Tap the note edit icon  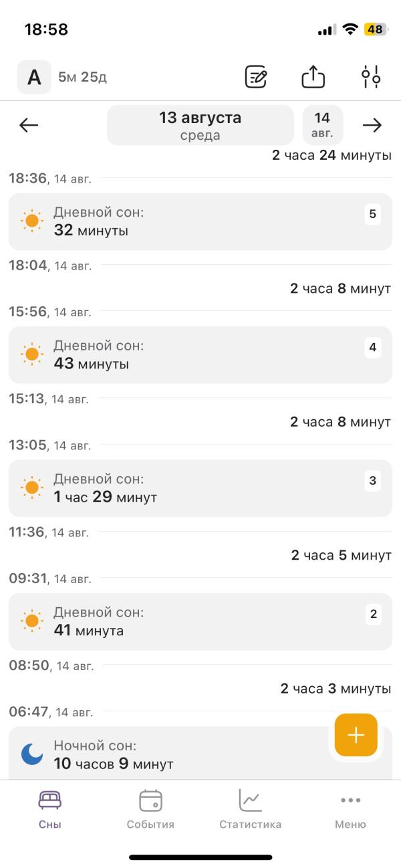[256, 78]
